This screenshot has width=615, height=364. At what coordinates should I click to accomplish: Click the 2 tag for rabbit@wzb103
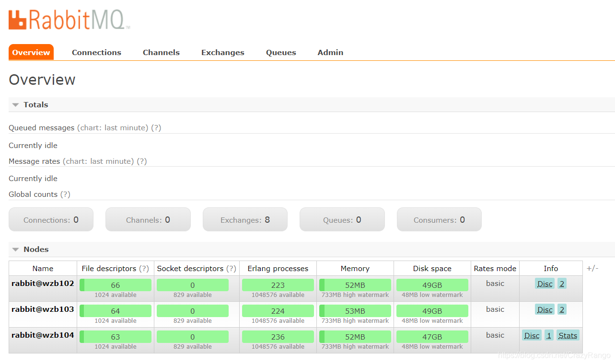pyautogui.click(x=562, y=309)
